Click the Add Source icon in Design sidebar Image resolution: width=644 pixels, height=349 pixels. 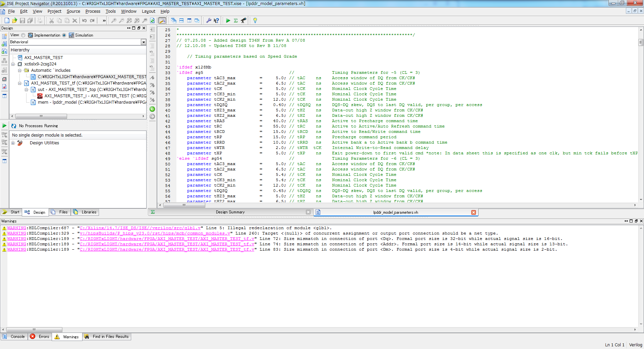[x=4, y=44]
